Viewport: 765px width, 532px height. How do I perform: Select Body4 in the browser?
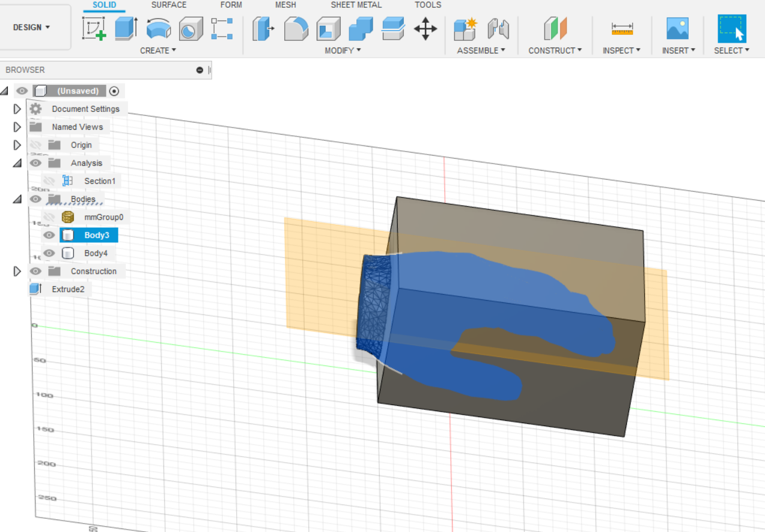[96, 253]
